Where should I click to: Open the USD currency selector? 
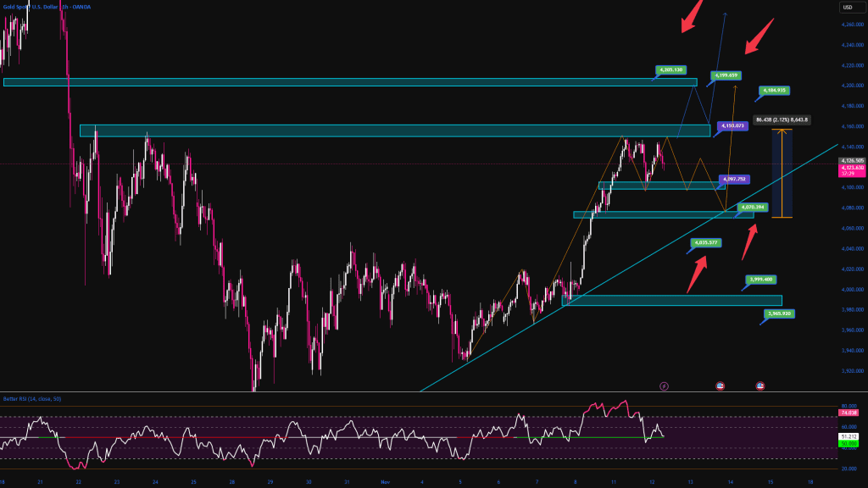pos(848,8)
